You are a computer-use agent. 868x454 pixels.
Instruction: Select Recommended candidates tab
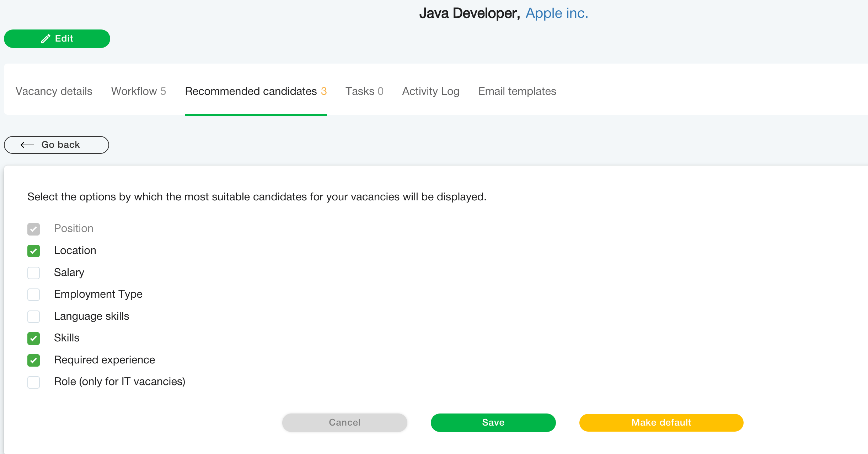[256, 91]
